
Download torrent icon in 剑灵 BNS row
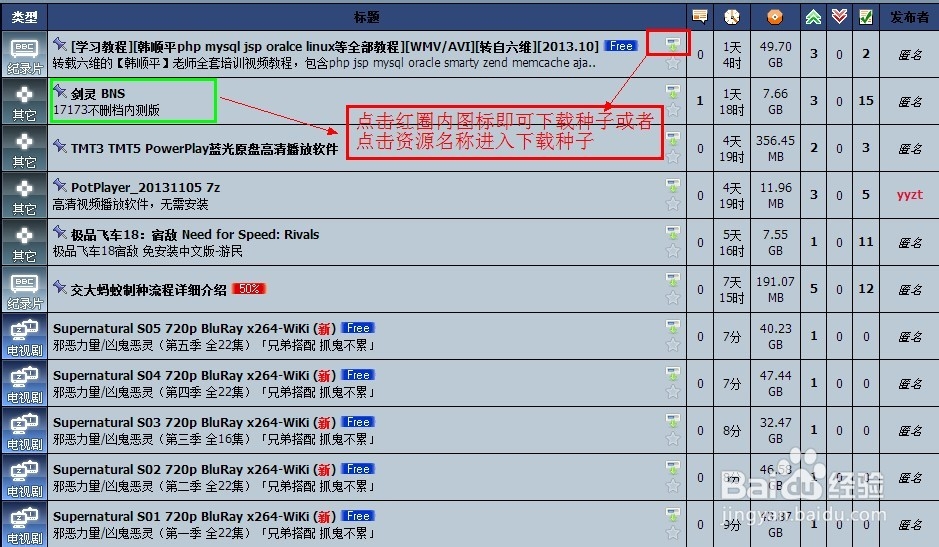coord(673,92)
